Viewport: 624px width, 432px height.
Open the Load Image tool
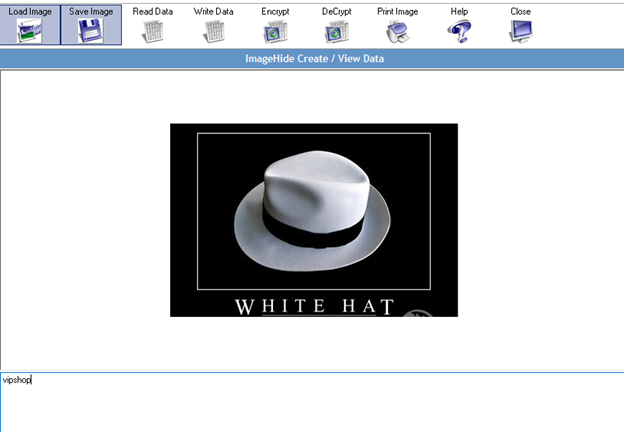click(30, 25)
